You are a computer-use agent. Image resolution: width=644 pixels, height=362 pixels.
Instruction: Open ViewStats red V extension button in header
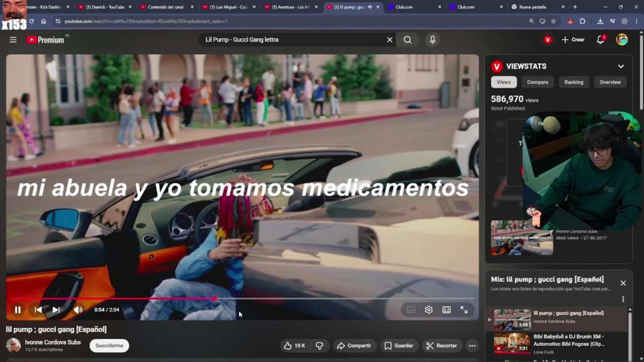coord(548,40)
